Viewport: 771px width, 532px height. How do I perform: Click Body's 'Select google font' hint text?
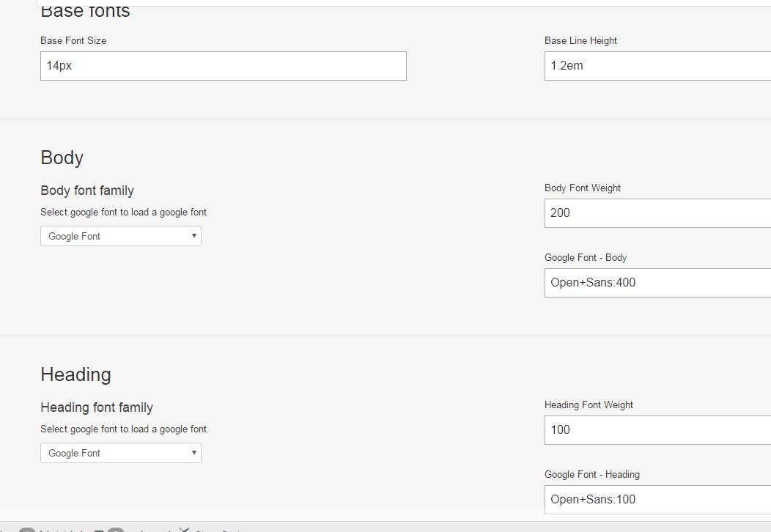point(123,212)
